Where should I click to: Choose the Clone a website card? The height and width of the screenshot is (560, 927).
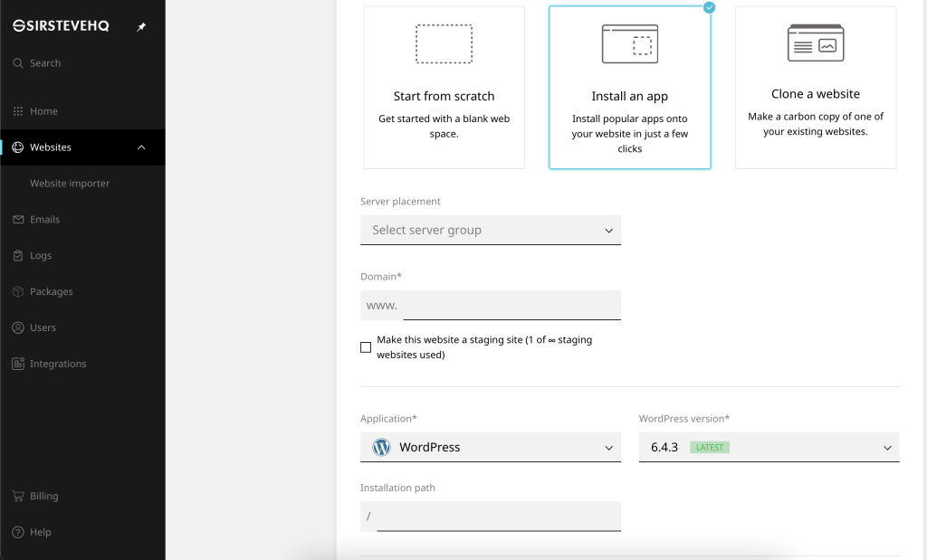[816, 88]
